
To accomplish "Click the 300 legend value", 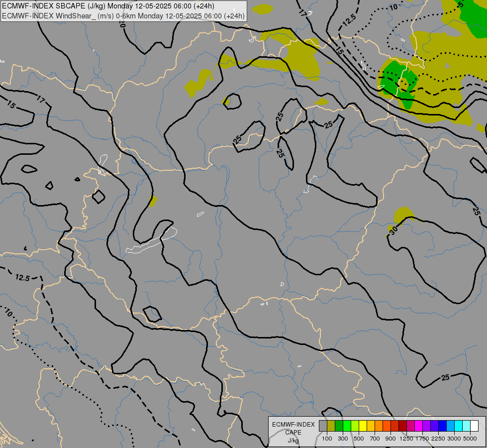I will point(343,439).
